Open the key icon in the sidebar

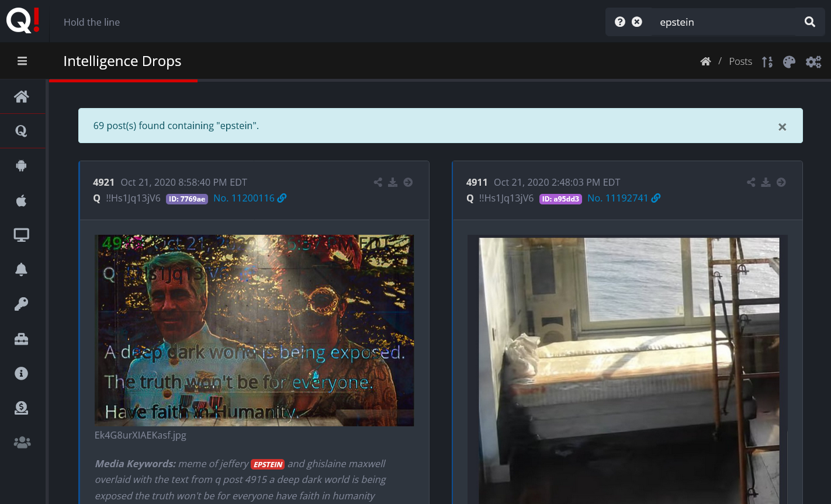pyautogui.click(x=22, y=304)
